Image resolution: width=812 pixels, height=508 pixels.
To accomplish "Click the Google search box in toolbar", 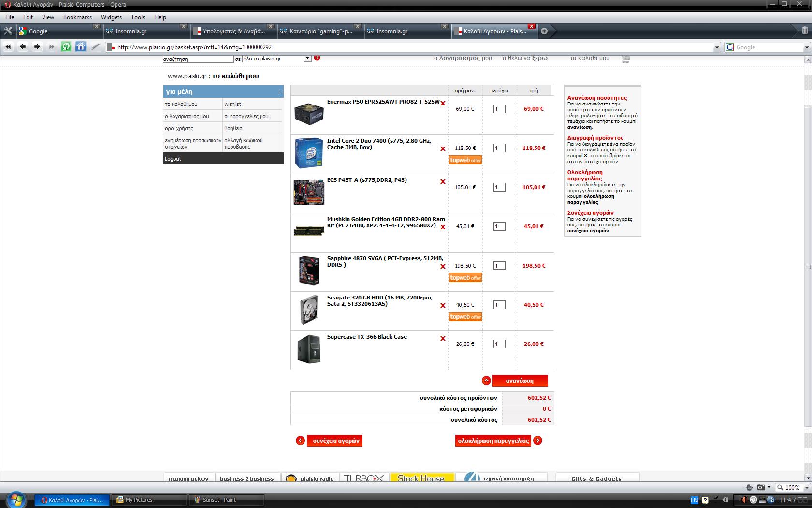I will pyautogui.click(x=768, y=47).
